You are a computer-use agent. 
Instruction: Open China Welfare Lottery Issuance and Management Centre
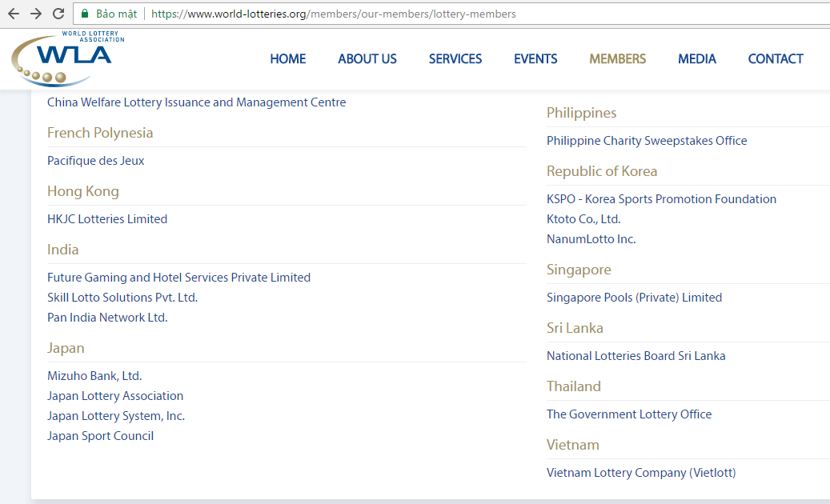coord(196,102)
